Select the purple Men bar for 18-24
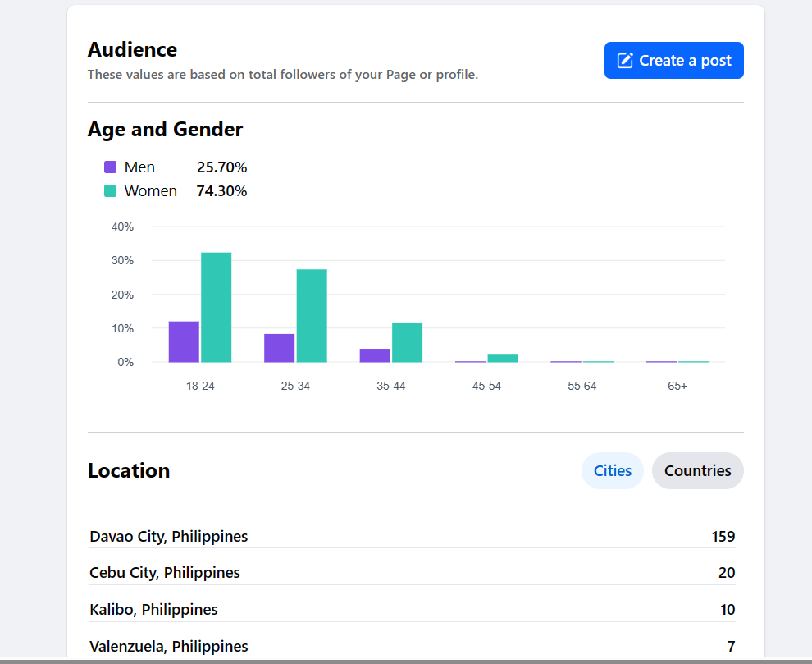Screen dimensions: 812x664 pos(184,341)
